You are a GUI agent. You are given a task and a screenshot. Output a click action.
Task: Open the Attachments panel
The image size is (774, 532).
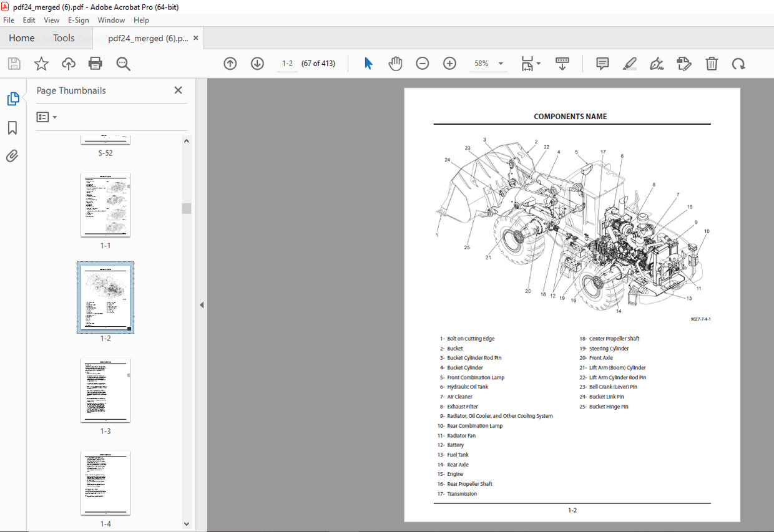coord(14,156)
